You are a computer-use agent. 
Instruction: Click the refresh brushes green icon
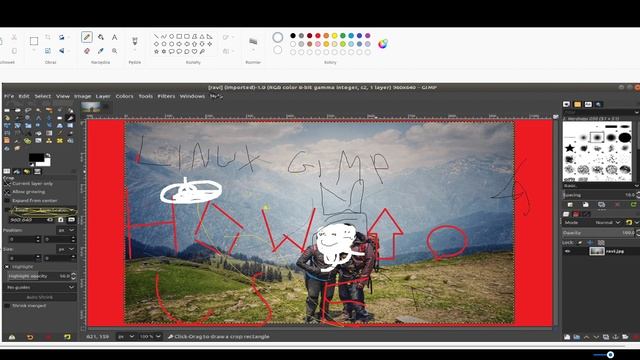633,205
